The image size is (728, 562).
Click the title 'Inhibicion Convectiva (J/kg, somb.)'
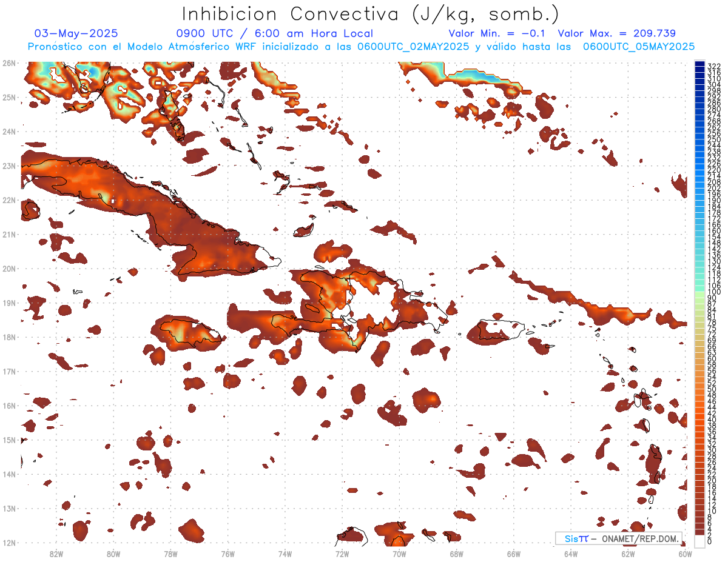[371, 14]
